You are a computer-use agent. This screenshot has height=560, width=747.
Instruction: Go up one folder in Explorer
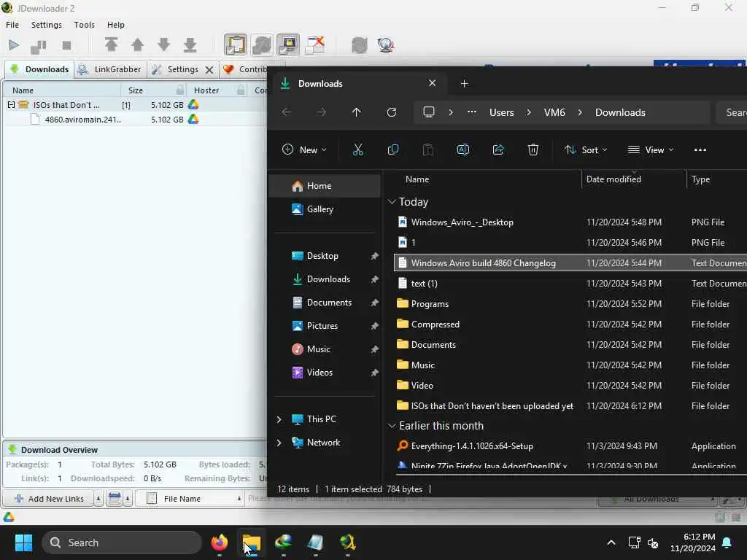coord(356,112)
